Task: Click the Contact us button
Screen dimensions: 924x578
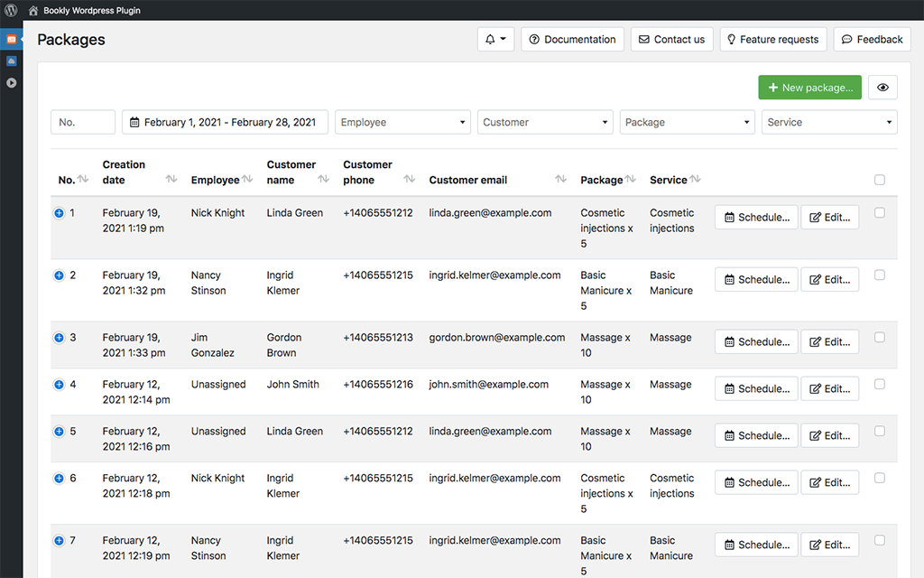Action: tap(671, 40)
